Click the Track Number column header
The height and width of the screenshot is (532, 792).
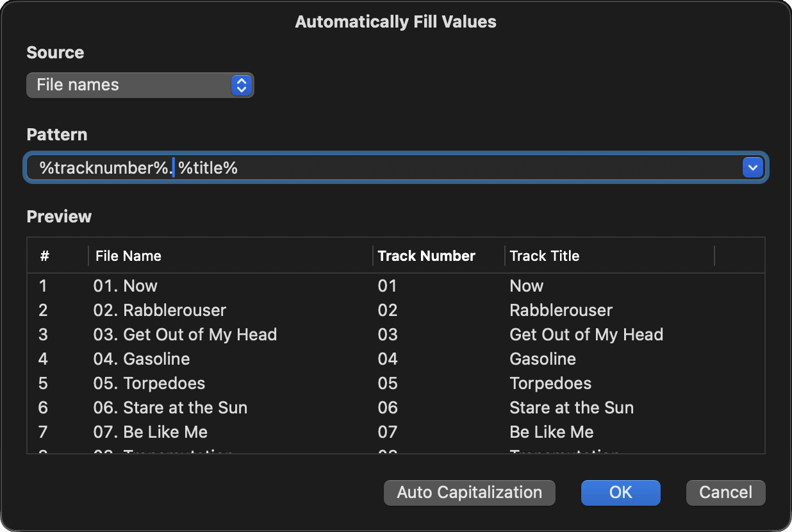point(426,256)
